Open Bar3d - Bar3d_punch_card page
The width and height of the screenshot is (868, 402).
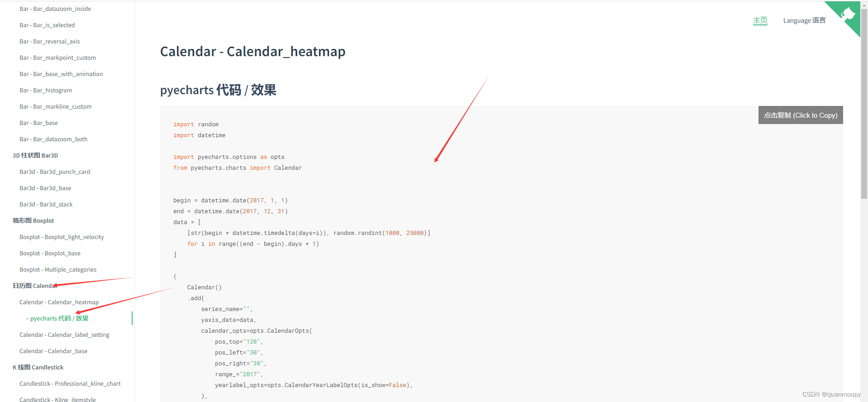coord(55,172)
